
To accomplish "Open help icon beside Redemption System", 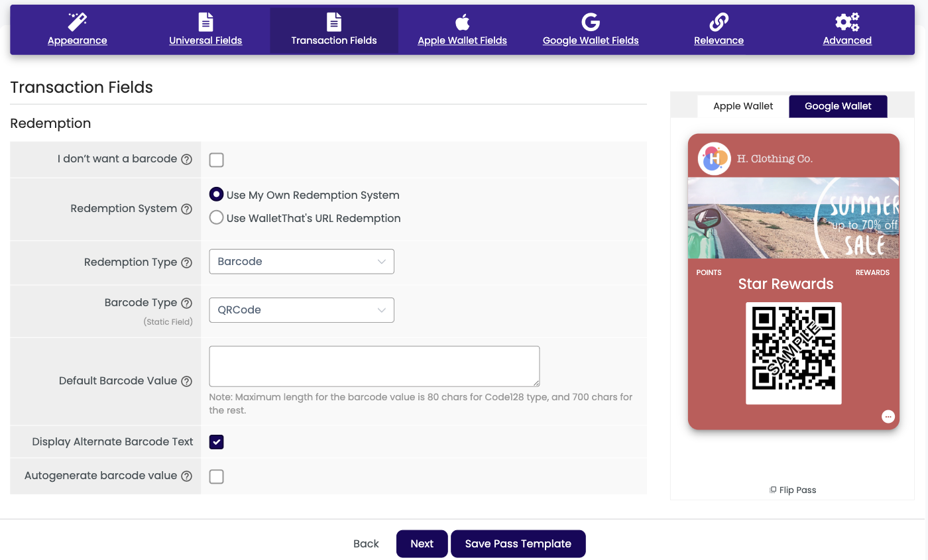I will (x=187, y=209).
